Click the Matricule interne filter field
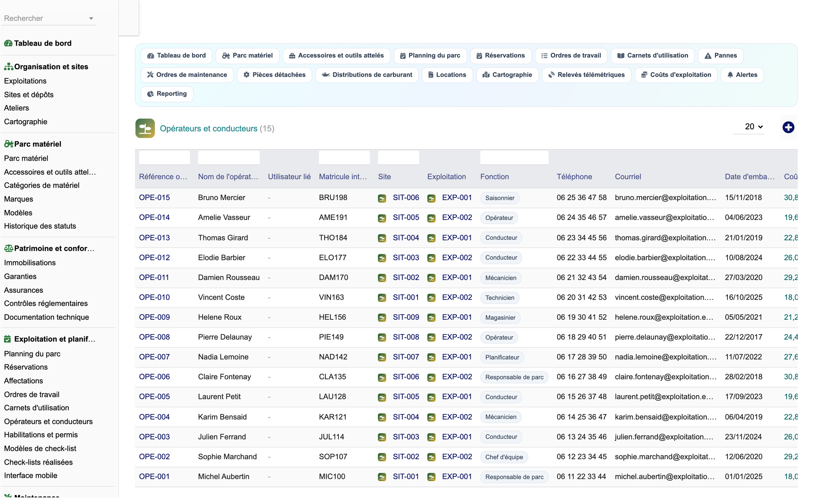 (344, 158)
